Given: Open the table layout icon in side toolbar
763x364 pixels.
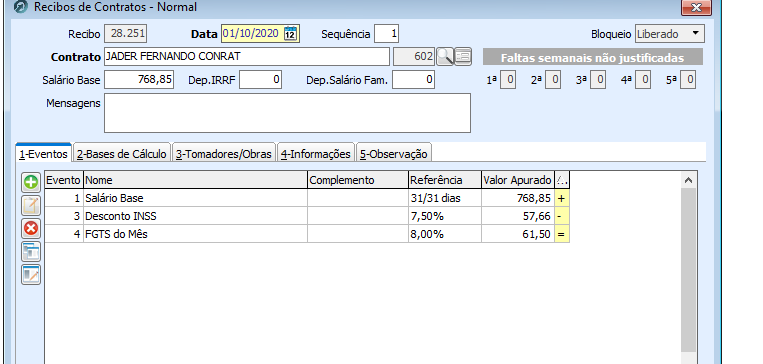Looking at the screenshot, I should tap(31, 252).
